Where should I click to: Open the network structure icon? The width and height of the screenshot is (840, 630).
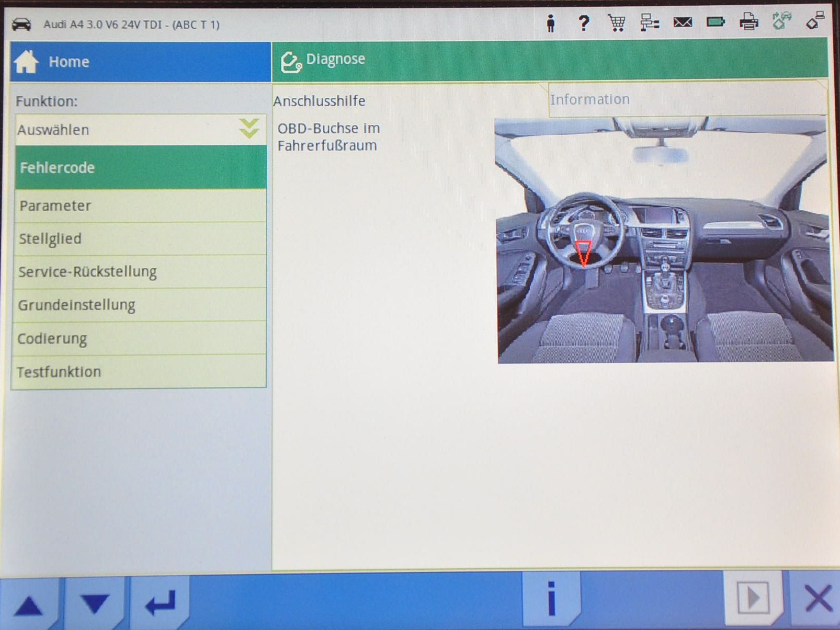[650, 23]
